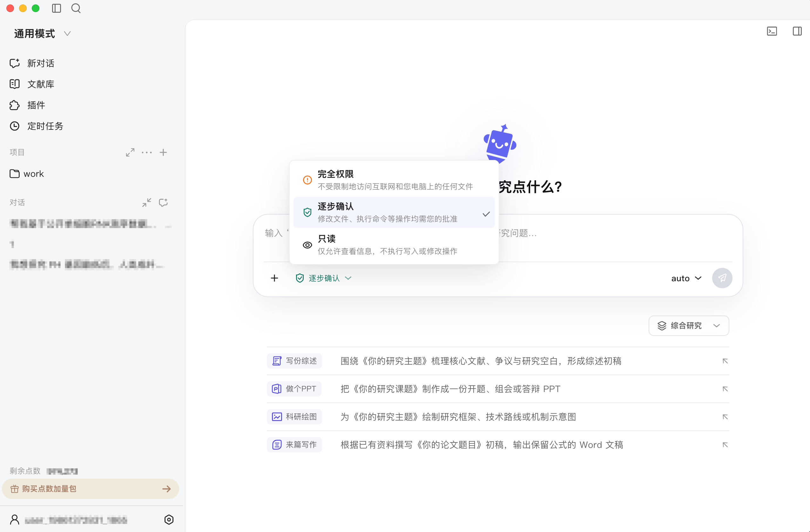The height and width of the screenshot is (532, 810).
Task: Collapse the 逐步确认 permission dropdown
Action: [x=324, y=278]
